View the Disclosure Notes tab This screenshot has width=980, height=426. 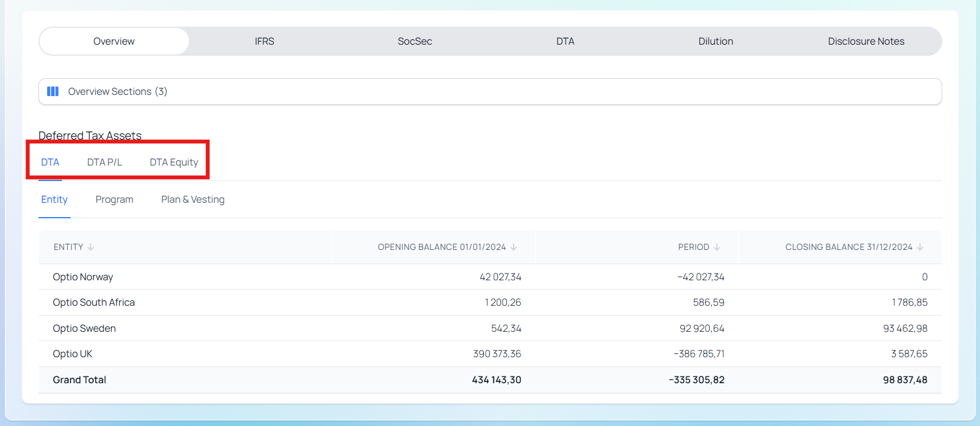click(866, 41)
